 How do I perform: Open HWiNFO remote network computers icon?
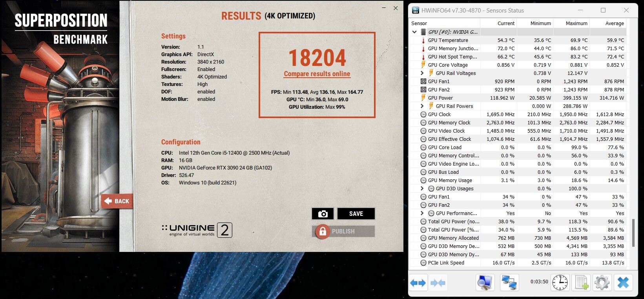pyautogui.click(x=509, y=283)
